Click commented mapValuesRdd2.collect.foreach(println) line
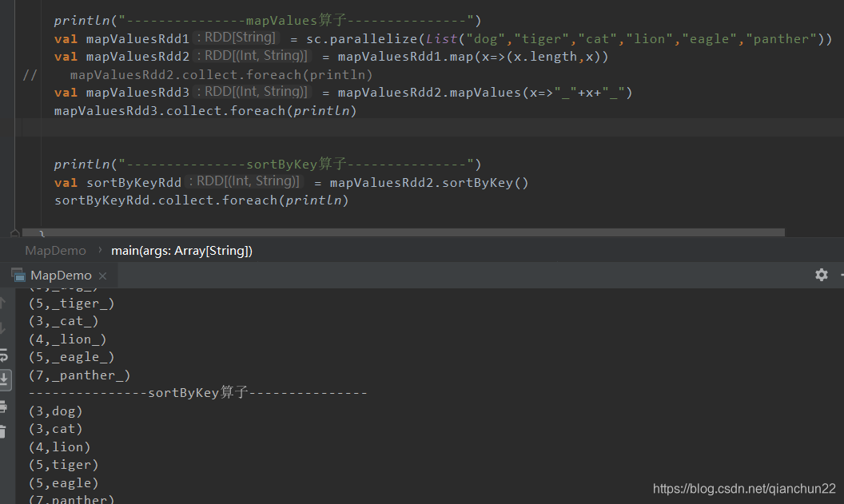844x504 pixels. point(221,75)
